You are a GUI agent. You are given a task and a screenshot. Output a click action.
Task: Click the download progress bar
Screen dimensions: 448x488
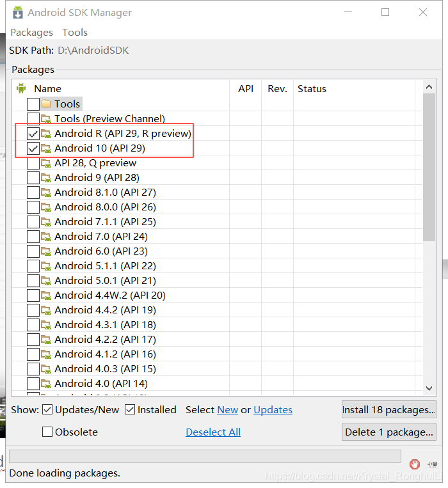(205, 456)
